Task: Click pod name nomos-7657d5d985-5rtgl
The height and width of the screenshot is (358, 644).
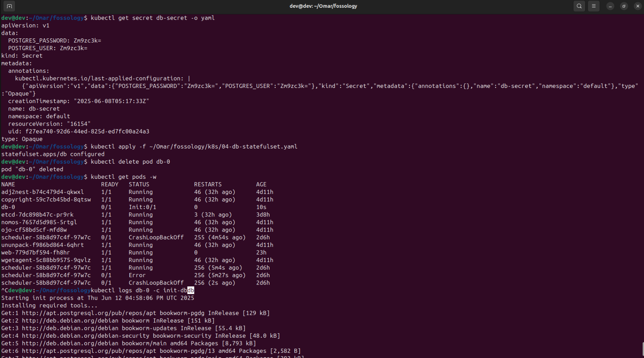Action: (x=39, y=222)
